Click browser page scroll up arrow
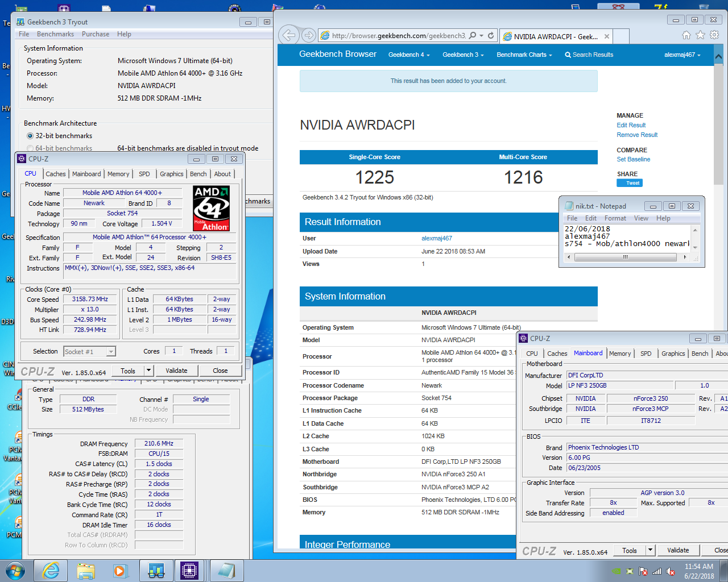 point(718,57)
